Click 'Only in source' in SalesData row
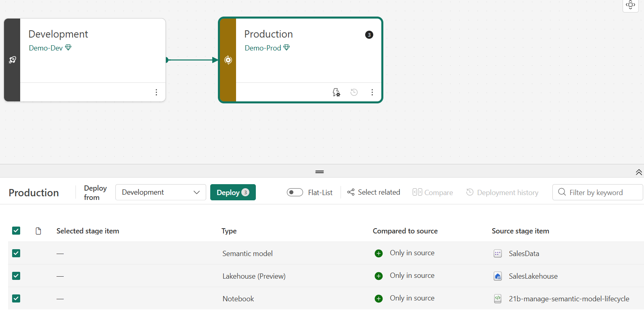This screenshot has height=313, width=644. click(412, 253)
